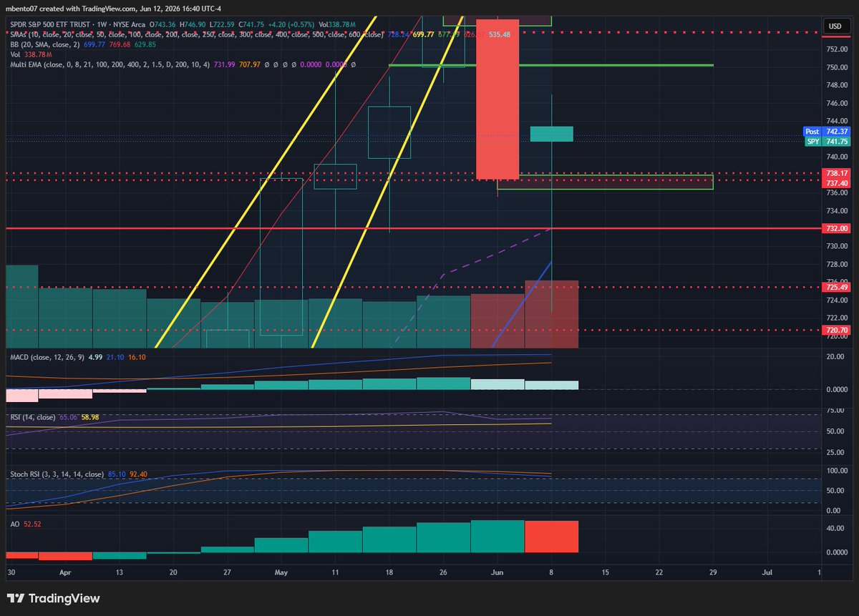Click the 100.00 Stoch RSI axis label
Screen dimensions: 859x616
click(837, 471)
